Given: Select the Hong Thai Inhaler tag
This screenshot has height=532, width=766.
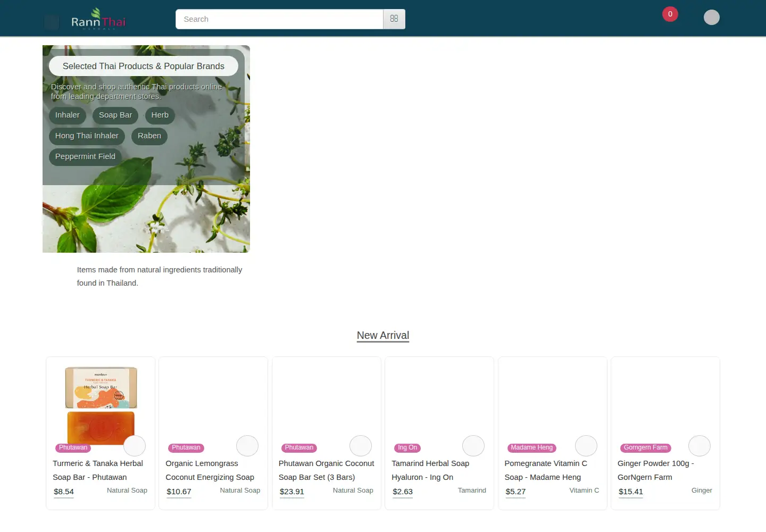Looking at the screenshot, I should coord(87,136).
